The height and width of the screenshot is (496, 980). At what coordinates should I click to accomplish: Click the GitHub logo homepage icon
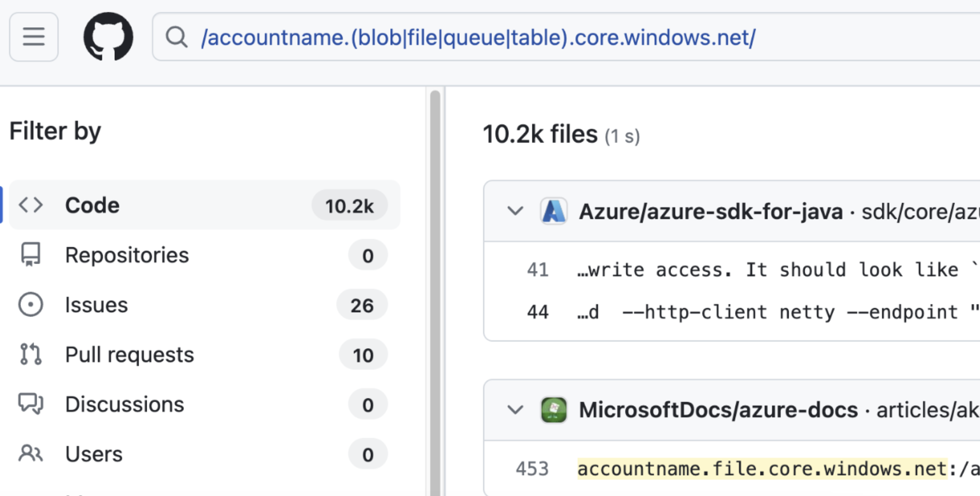coord(108,37)
